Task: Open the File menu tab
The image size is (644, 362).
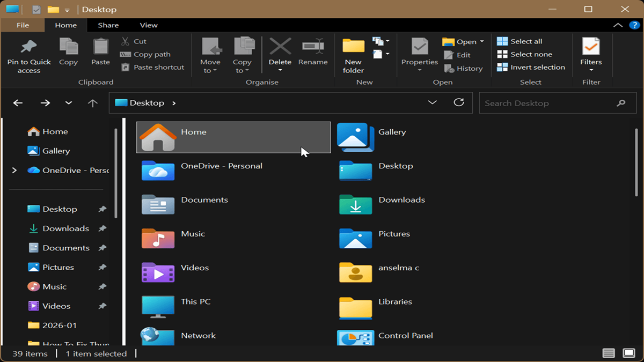Action: pyautogui.click(x=23, y=25)
